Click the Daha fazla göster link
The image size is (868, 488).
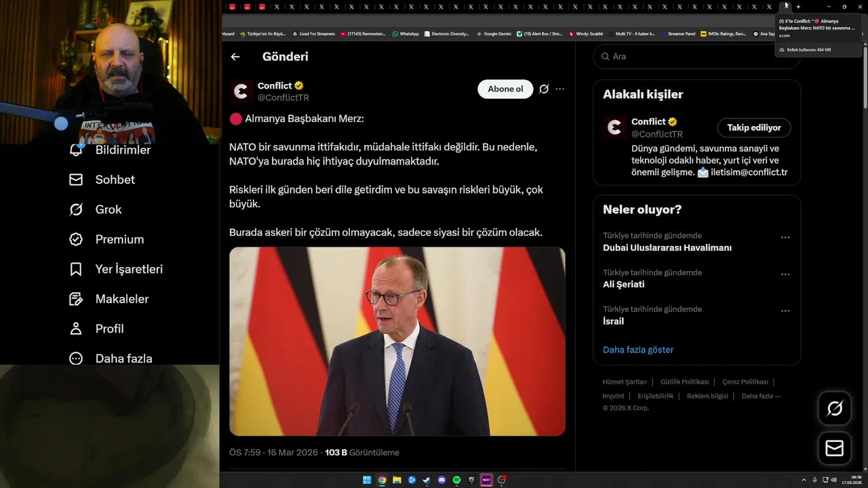pos(638,350)
